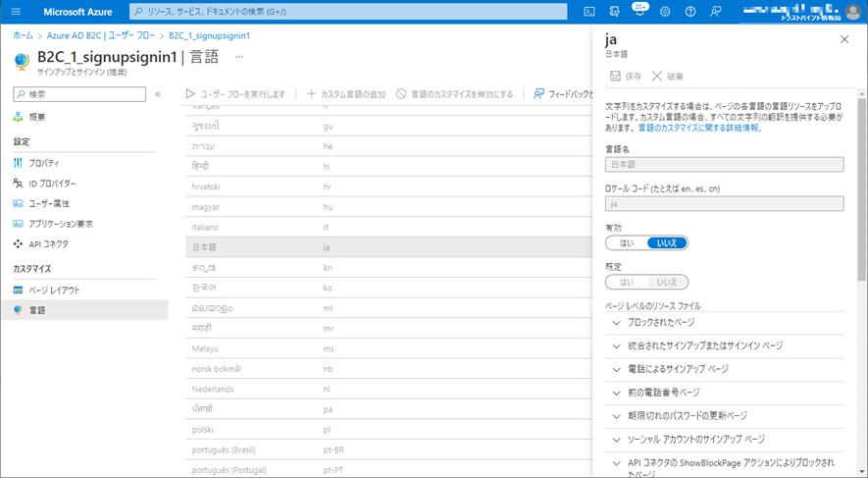Open ページ レイアウト in the left menu
The width and height of the screenshot is (868, 478).
tap(54, 290)
